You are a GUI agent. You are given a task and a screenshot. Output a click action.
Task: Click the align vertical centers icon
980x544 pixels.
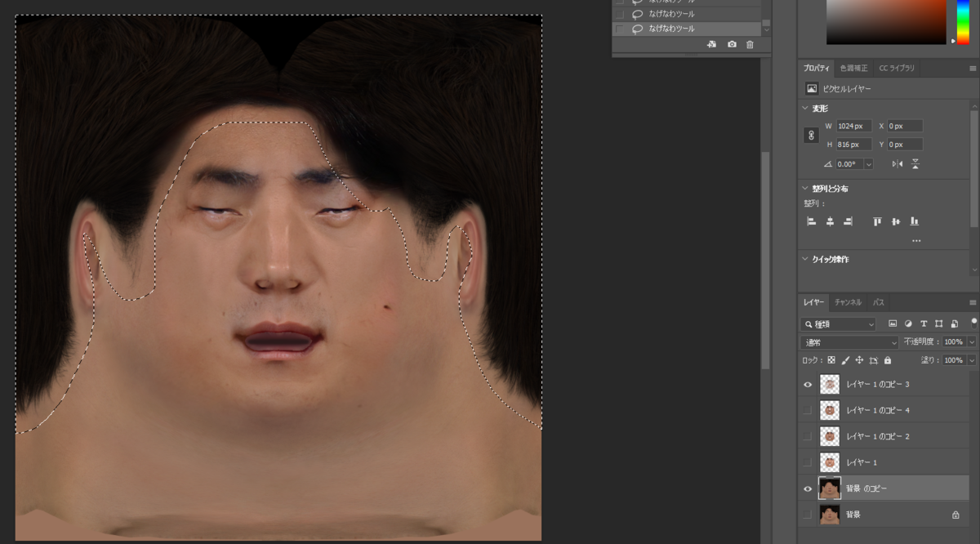896,221
